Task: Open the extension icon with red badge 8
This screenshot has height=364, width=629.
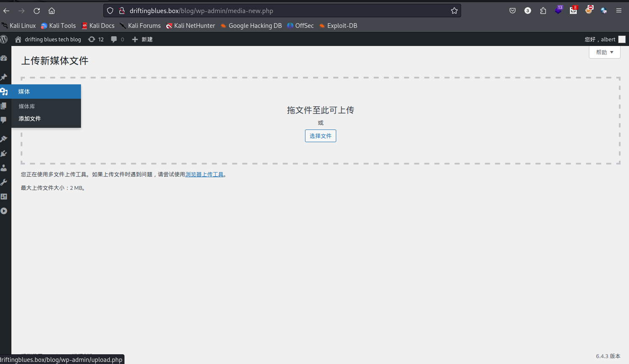Action: 573,10
